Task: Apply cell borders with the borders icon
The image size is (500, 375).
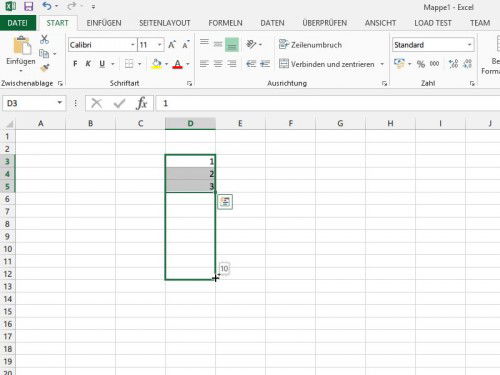Action: coord(129,64)
